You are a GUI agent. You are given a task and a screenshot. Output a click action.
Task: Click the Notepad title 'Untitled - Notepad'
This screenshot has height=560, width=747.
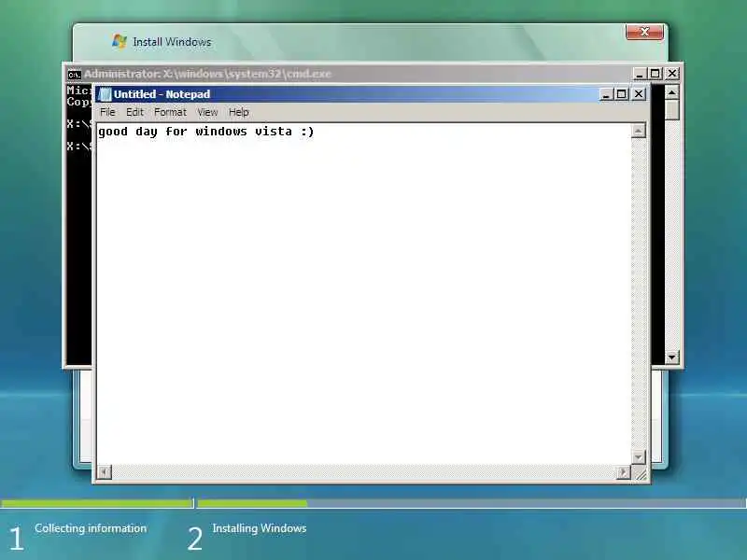tap(162, 94)
